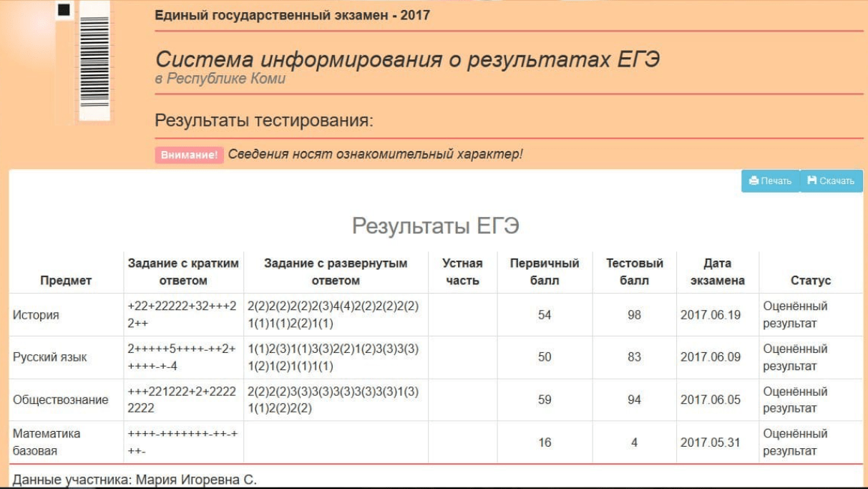Click the 'Первичный балл' column header

point(545,272)
